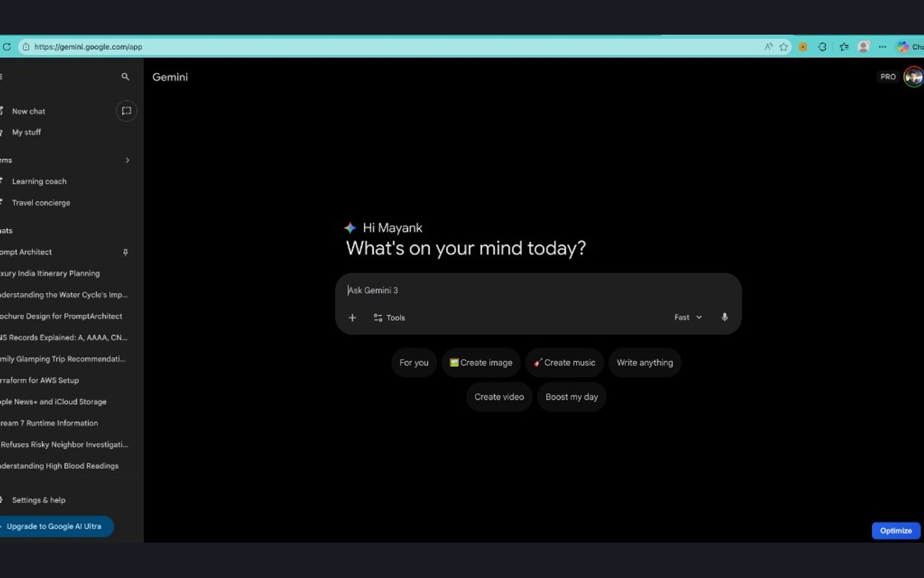Open the Family Glamping Trip Recommendations chat

[63, 359]
